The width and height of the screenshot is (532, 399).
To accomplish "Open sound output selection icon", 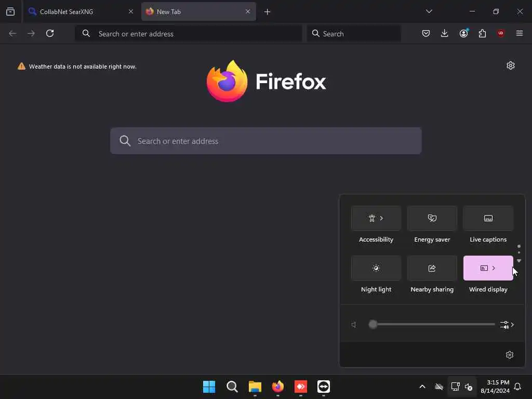I will [507, 325].
